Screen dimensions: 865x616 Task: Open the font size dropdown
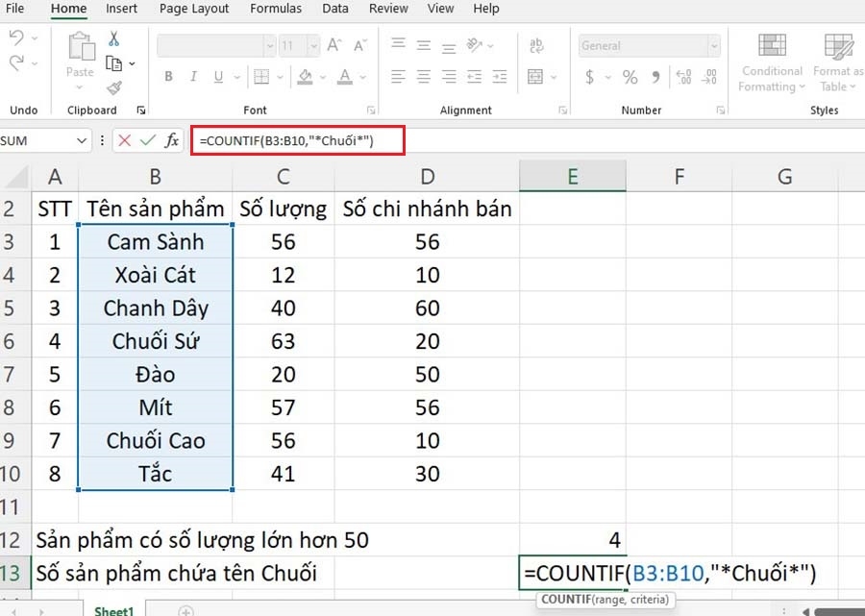313,46
